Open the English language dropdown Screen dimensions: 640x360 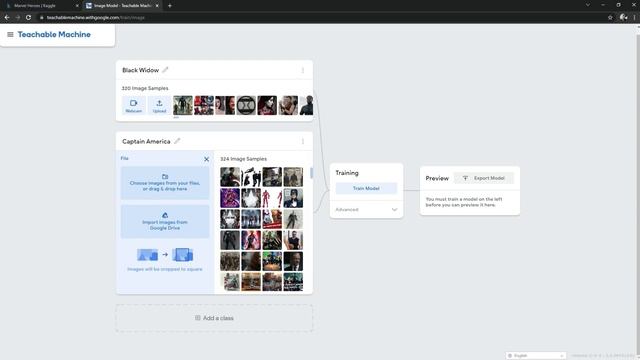536,356
